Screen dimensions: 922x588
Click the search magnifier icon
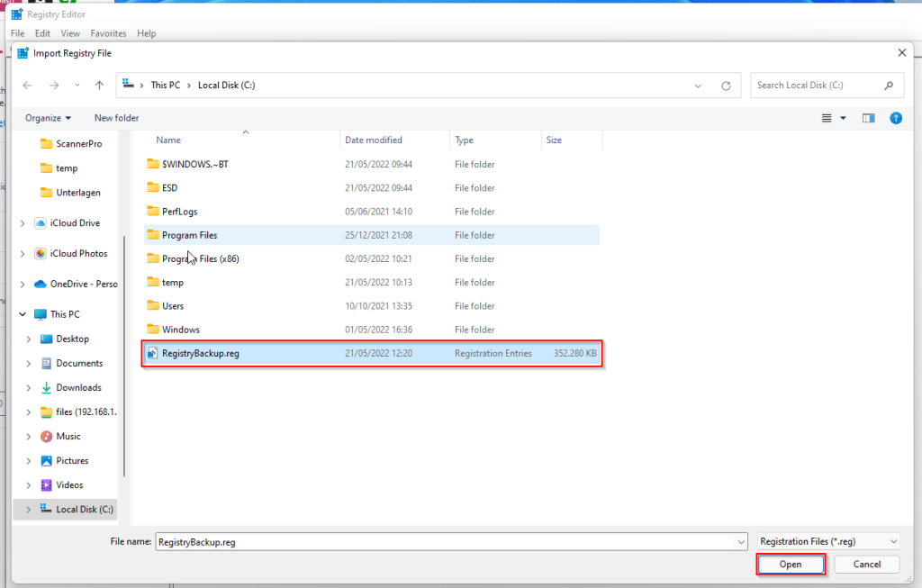[889, 86]
